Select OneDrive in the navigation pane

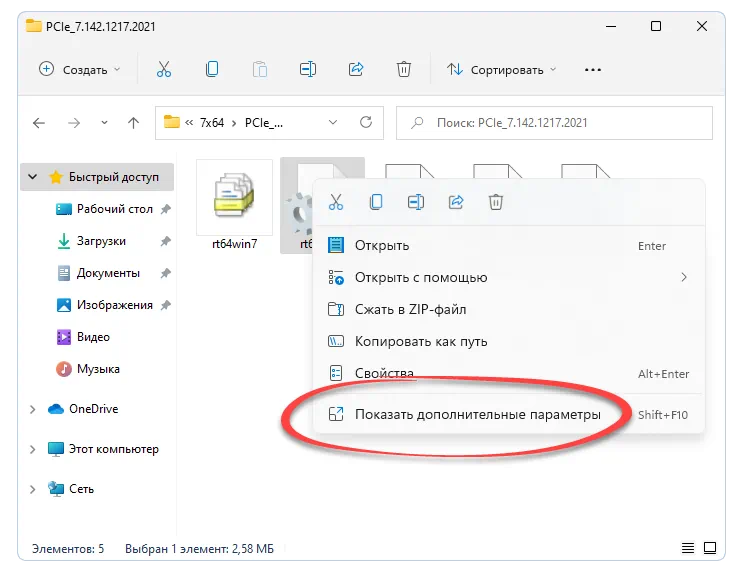(x=94, y=409)
